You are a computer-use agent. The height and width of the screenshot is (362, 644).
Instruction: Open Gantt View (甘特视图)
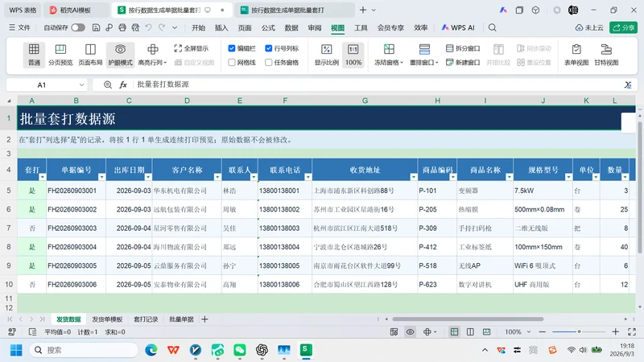coord(606,55)
